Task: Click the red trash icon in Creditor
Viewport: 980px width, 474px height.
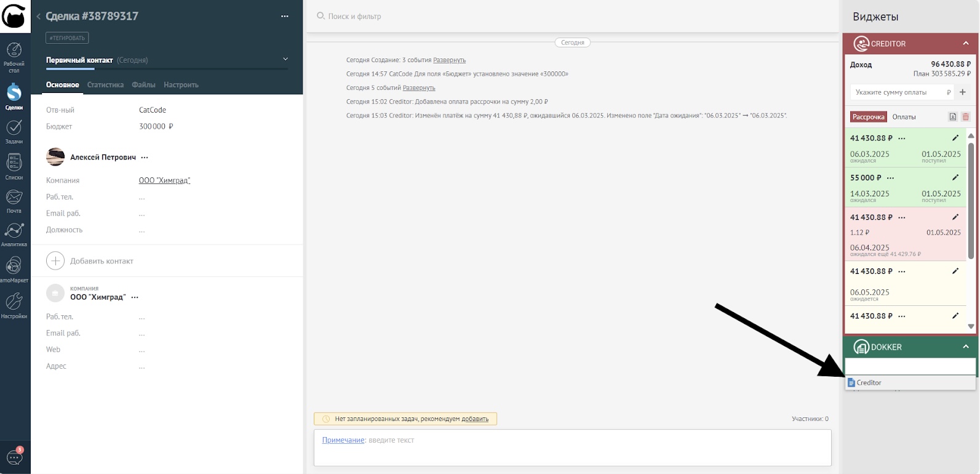Action: point(965,117)
